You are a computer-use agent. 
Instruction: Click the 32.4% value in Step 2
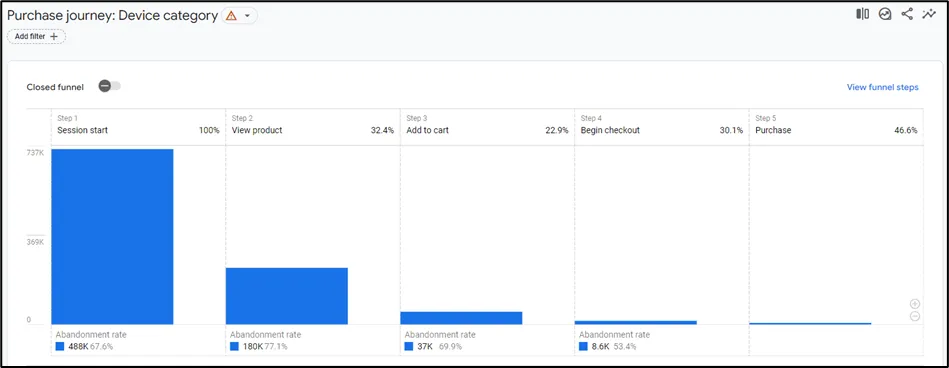383,130
